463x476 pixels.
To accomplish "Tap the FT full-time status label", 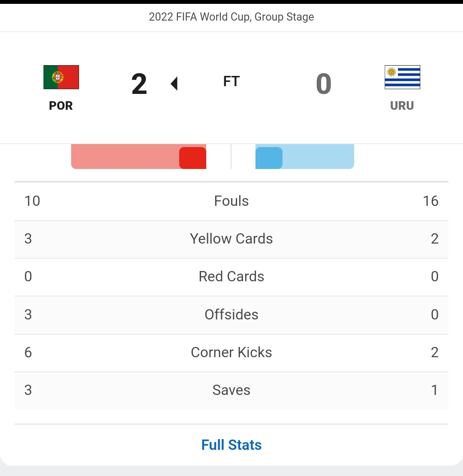I will click(231, 81).
